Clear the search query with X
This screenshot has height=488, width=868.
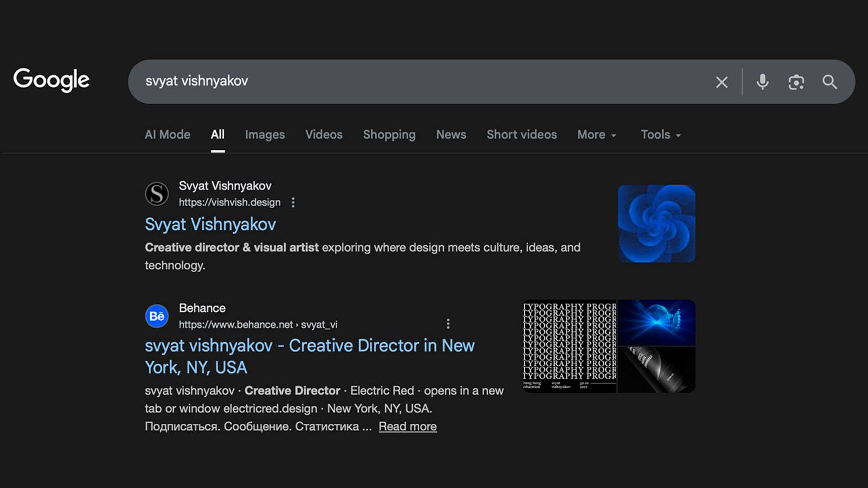tap(721, 82)
